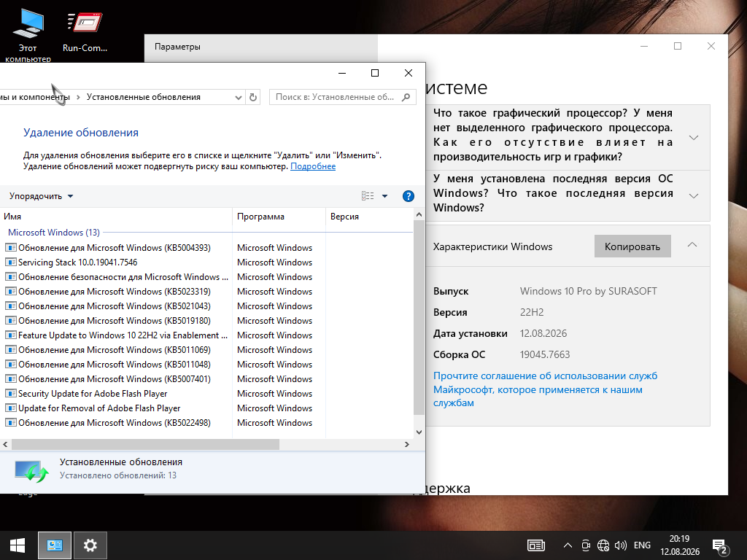Select 'Servicing Stack 10.0.19041.7546' entry
The image size is (747, 560).
pyautogui.click(x=77, y=262)
